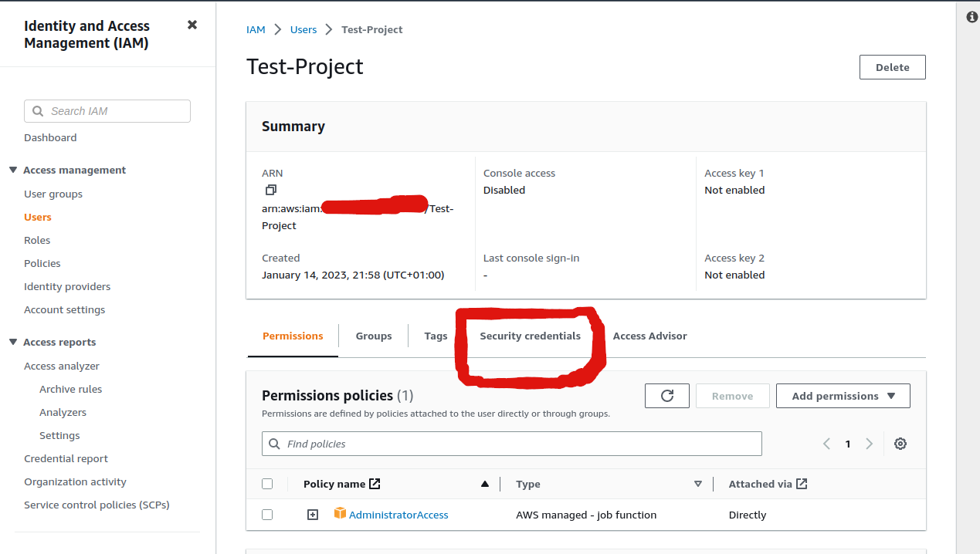Screen dimensions: 980x554
Task: Open Credential report in the sidebar
Action: (x=66, y=458)
